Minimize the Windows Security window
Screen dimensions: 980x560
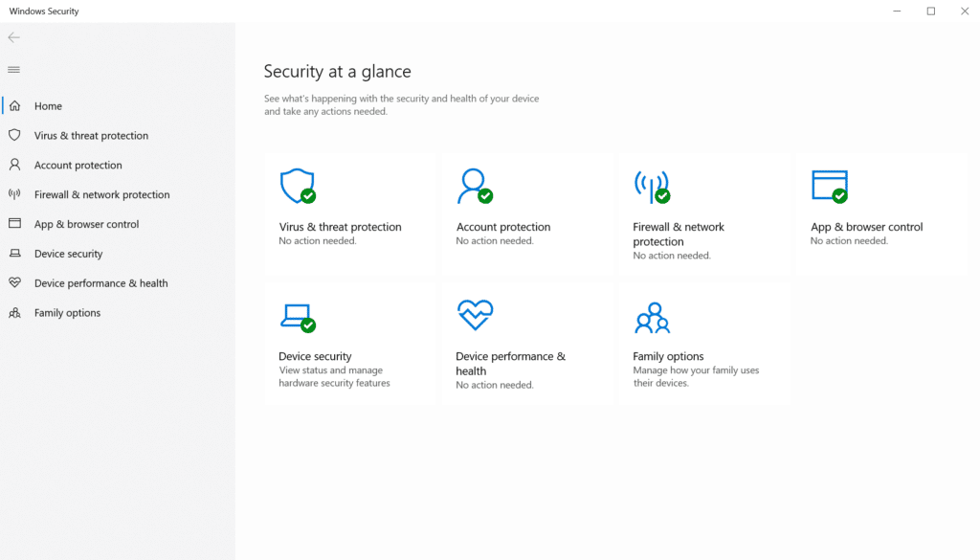click(x=897, y=11)
